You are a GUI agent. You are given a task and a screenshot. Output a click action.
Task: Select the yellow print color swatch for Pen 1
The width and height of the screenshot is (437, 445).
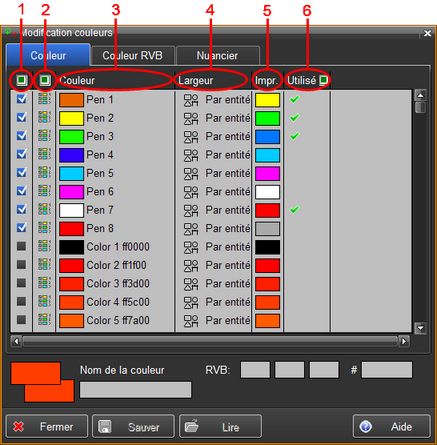coord(267,100)
